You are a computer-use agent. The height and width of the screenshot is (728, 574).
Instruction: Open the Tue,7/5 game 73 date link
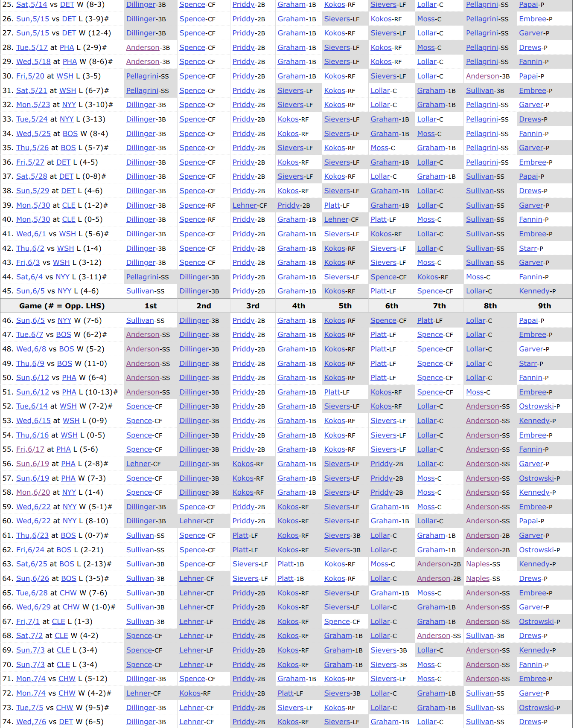pyautogui.click(x=29, y=708)
